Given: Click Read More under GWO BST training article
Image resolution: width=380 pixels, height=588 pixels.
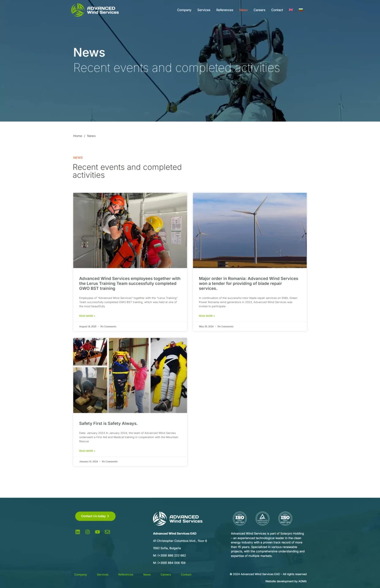Looking at the screenshot, I should [x=87, y=316].
